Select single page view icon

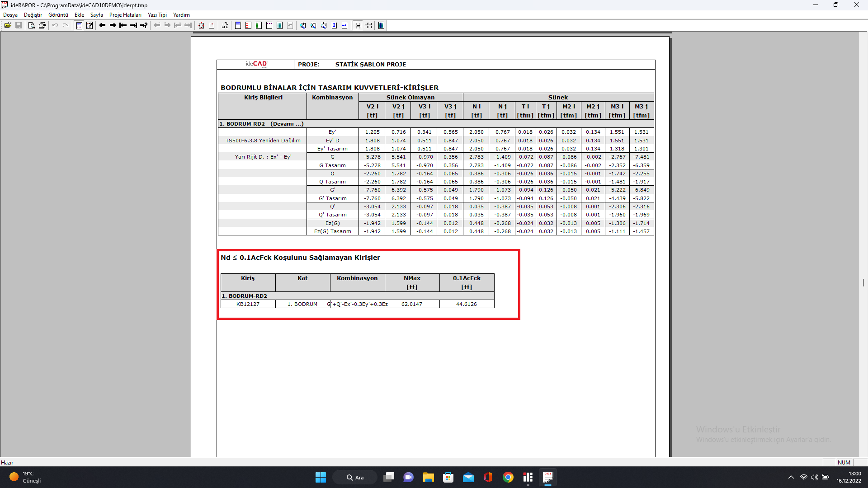(358, 25)
